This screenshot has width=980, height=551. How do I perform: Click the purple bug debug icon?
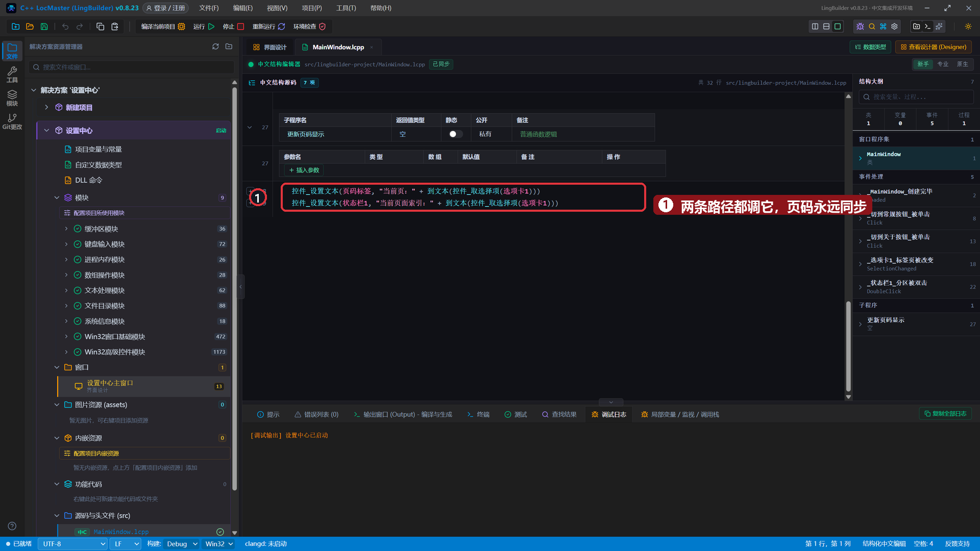[860, 27]
